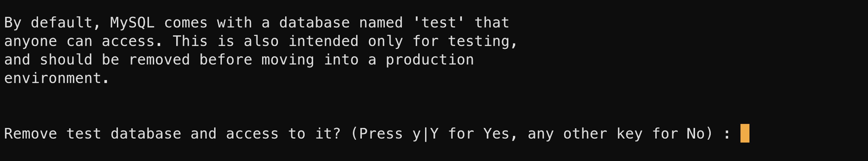868x161 pixels.
Task: Click the word 'removed' on third line
Action: coord(159,60)
